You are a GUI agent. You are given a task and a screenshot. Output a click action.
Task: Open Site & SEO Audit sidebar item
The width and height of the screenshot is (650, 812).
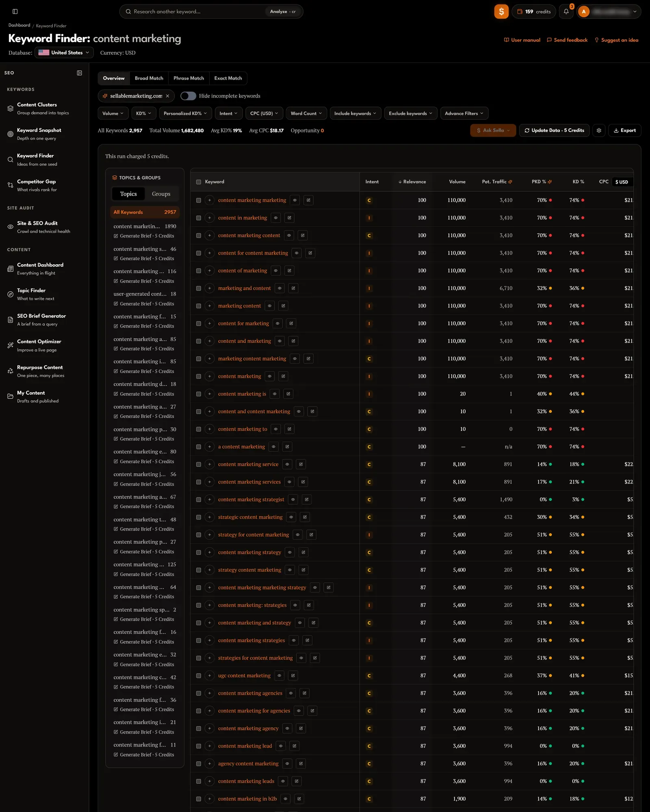point(44,227)
